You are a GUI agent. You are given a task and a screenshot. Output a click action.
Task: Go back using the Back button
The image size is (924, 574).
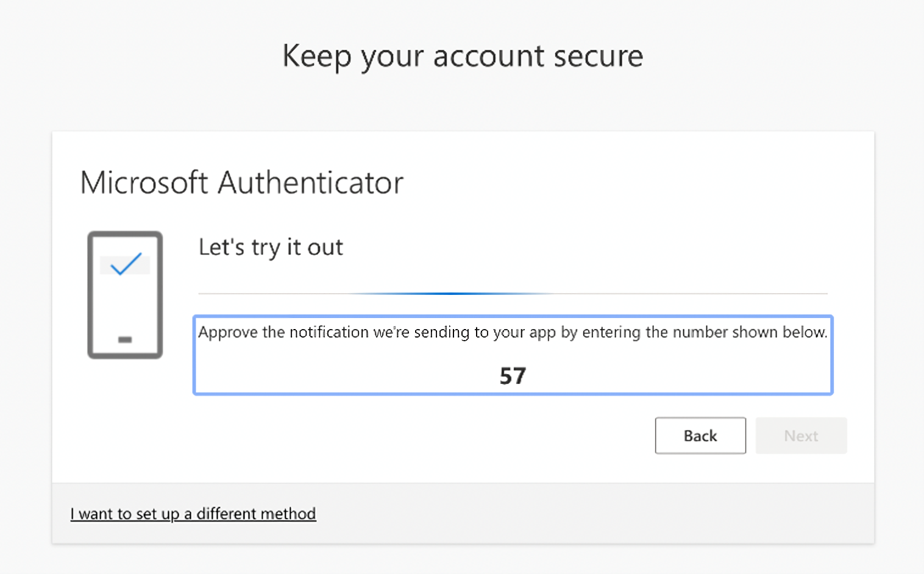[x=700, y=436]
